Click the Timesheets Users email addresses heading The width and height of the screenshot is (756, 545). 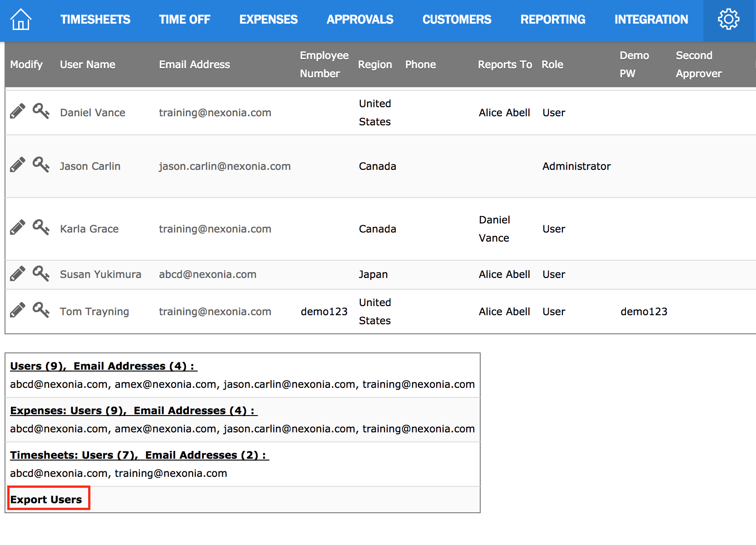click(x=139, y=455)
